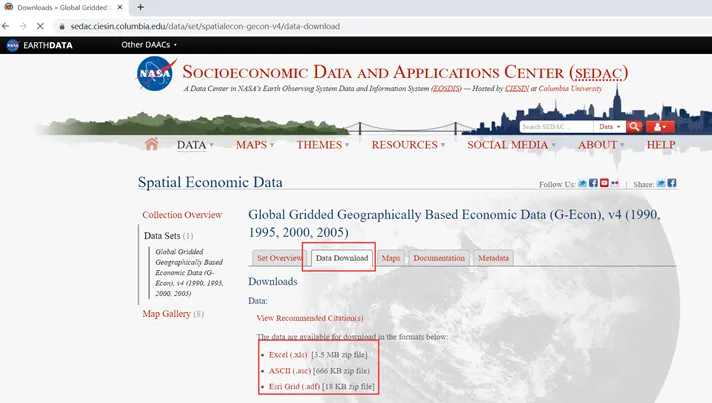Image resolution: width=712 pixels, height=403 pixels.
Task: Open the DATA navigation menu
Action: [195, 145]
